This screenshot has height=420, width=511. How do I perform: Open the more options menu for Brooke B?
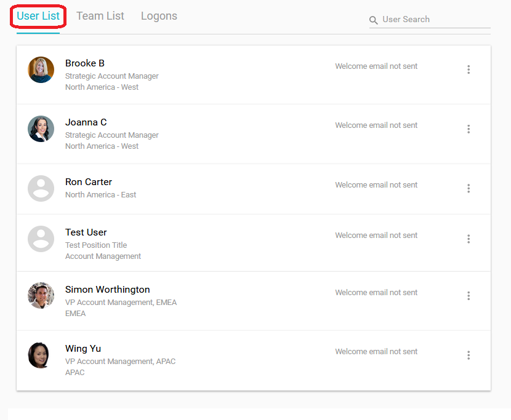469,69
